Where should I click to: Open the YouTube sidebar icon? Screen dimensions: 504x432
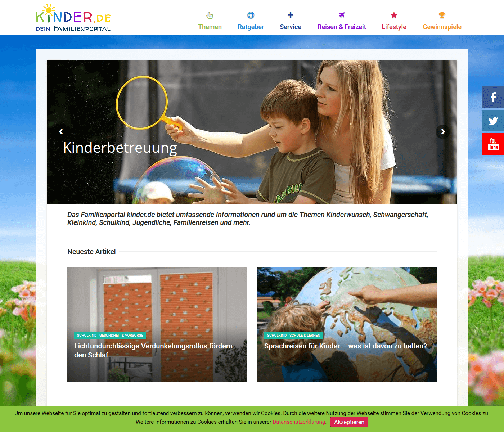pos(493,144)
